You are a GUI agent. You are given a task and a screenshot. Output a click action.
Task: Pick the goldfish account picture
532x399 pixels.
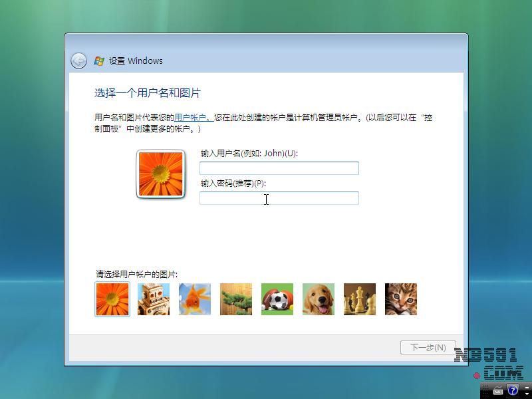pos(195,299)
